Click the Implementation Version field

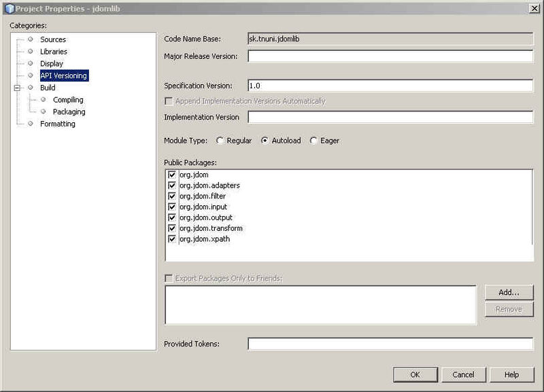pos(390,118)
